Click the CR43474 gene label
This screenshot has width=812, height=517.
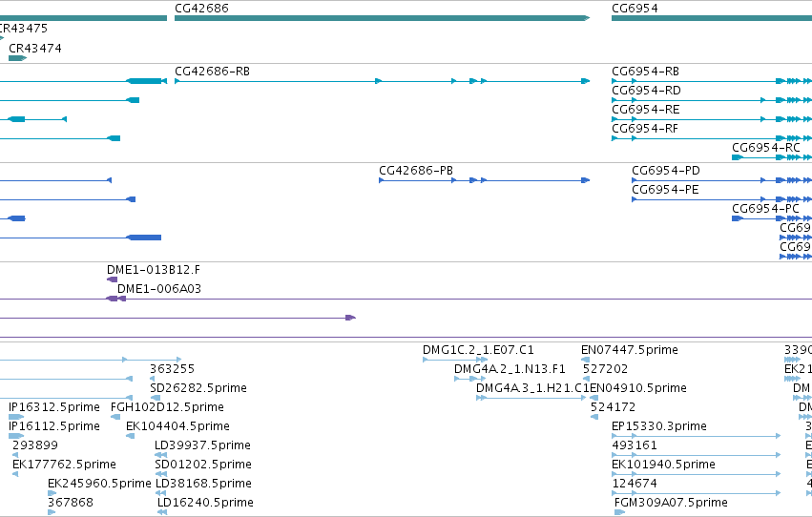[35, 48]
